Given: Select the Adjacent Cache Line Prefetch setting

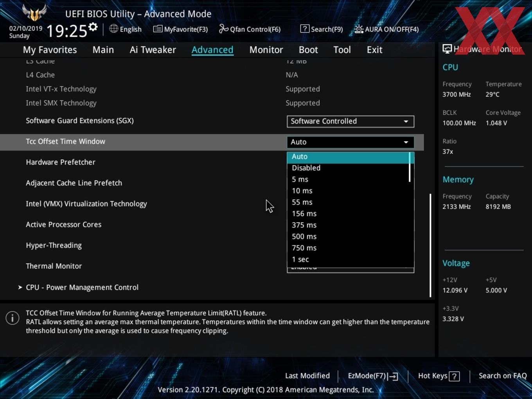Looking at the screenshot, I should pos(74,183).
